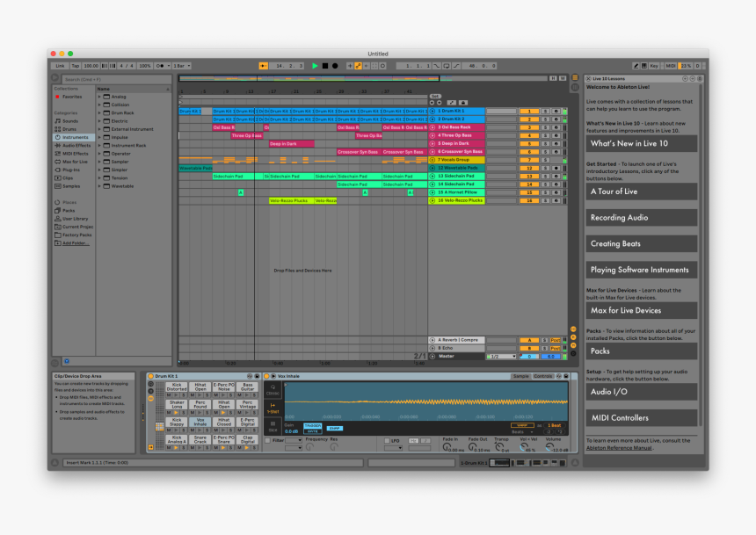Click the tempo field showing 100.00
The height and width of the screenshot is (535, 756).
point(91,66)
